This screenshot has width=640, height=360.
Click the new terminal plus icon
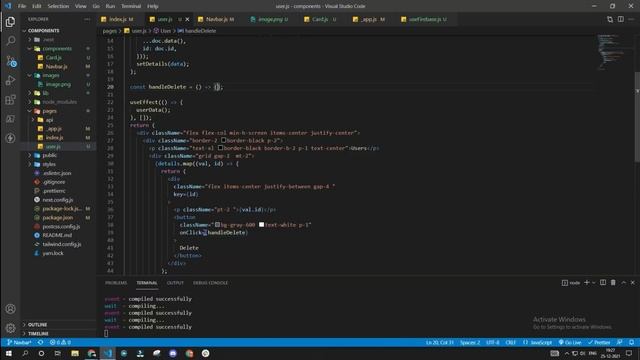pyautogui.click(x=587, y=282)
